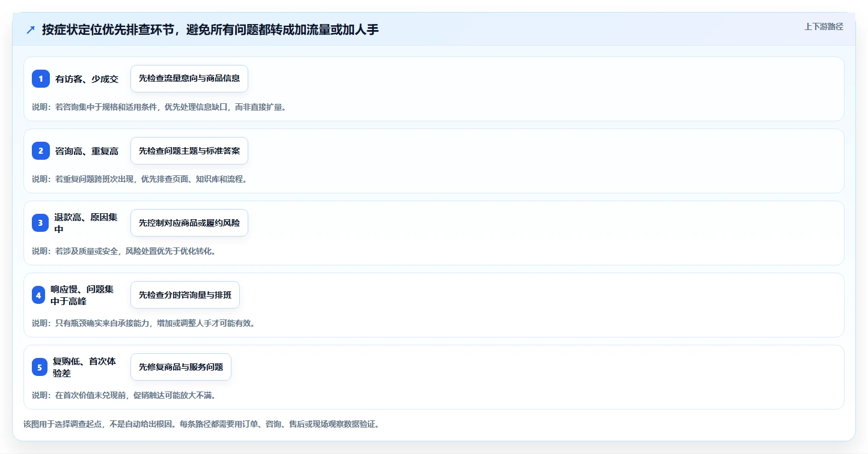Click 先修复商品与服务问题 button
The height and width of the screenshot is (454, 868).
tap(181, 367)
